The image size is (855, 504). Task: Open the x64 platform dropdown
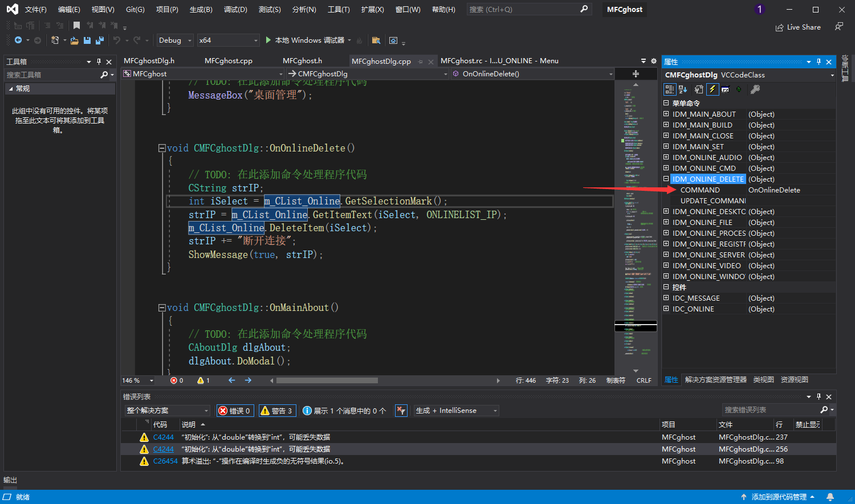(x=228, y=40)
